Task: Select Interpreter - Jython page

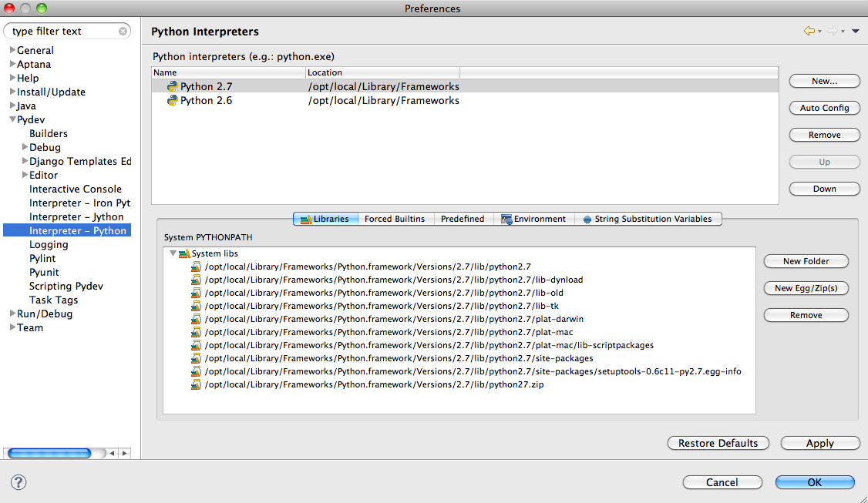Action: tap(76, 217)
